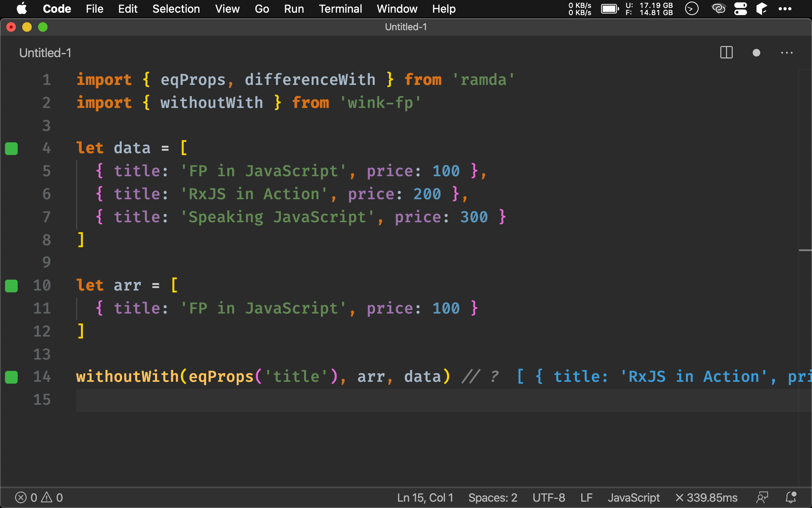
Task: Click the window title Untitled-1
Action: pyautogui.click(x=406, y=27)
